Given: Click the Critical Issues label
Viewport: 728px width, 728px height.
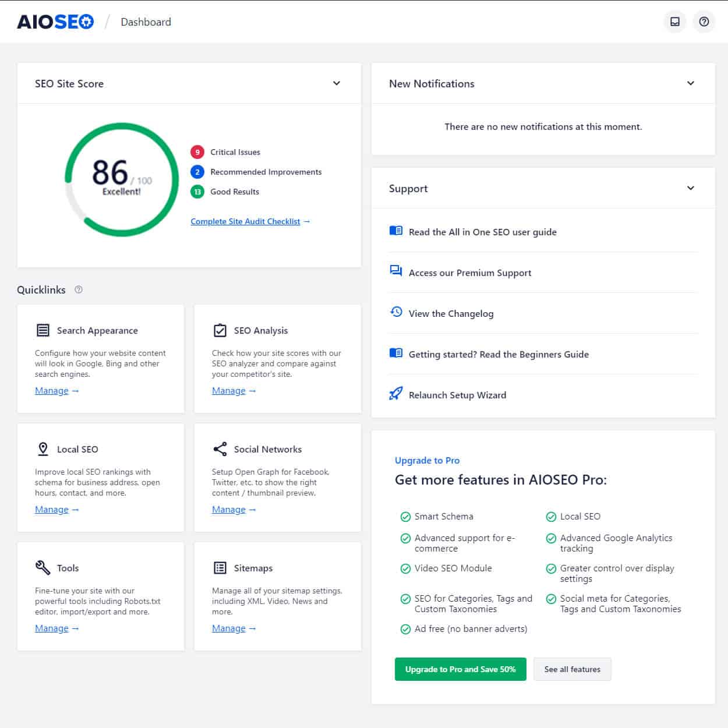Looking at the screenshot, I should pyautogui.click(x=235, y=152).
